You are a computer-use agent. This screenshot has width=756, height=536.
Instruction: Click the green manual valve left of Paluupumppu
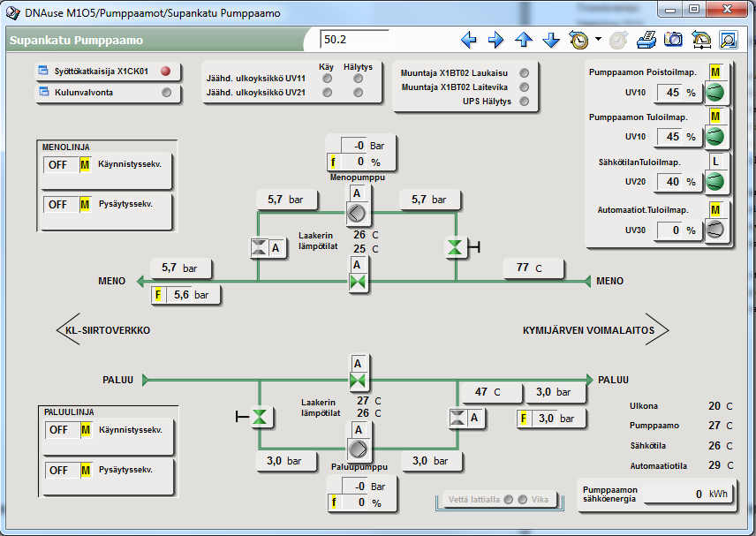[260, 417]
